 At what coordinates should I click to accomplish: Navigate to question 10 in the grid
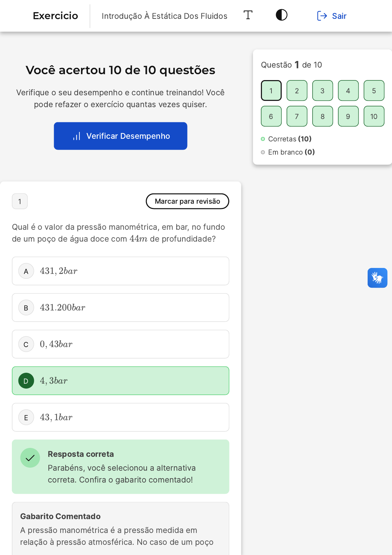tap(374, 116)
